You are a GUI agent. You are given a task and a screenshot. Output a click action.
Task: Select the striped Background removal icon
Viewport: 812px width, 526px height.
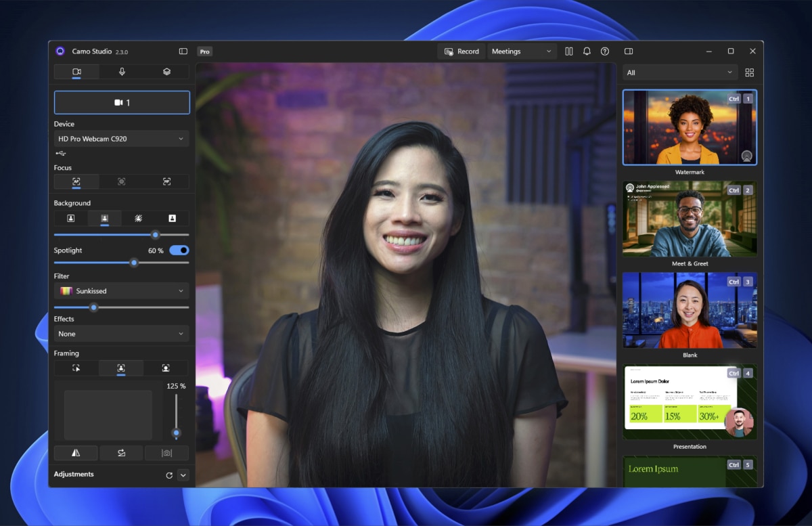tap(138, 218)
